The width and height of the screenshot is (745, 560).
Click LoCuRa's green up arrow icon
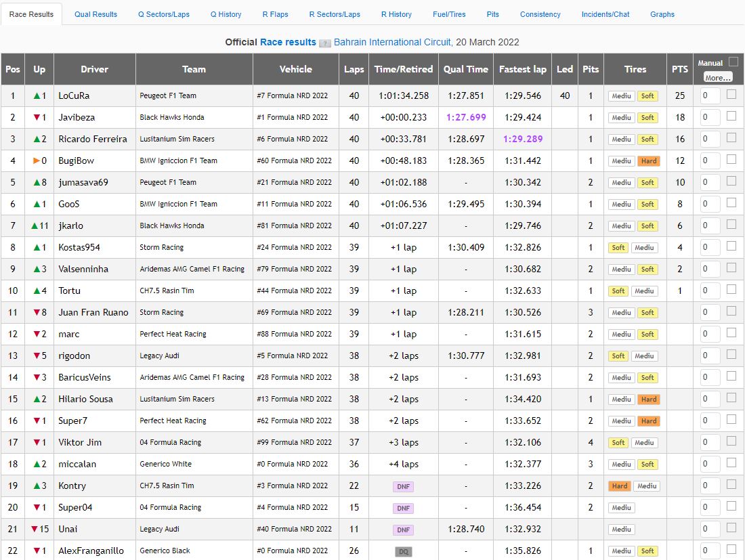pyautogui.click(x=37, y=96)
